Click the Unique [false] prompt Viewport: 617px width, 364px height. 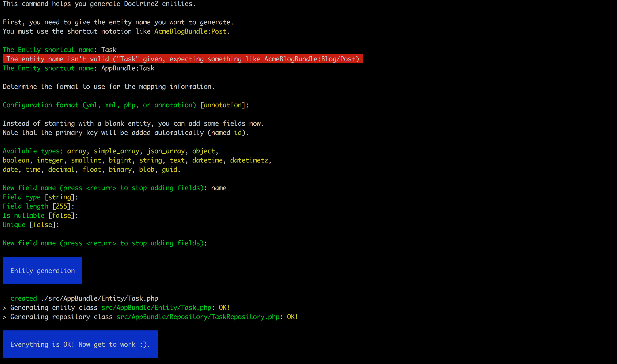point(31,225)
